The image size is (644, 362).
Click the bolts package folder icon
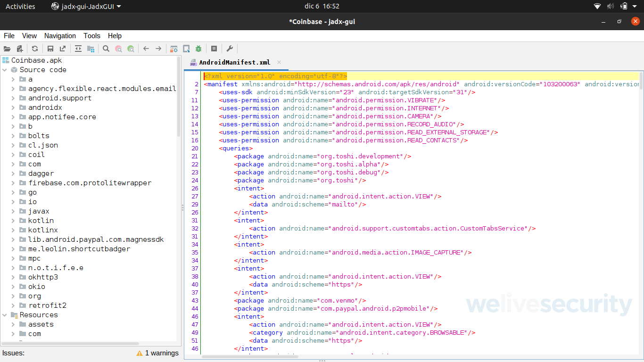pos(23,136)
